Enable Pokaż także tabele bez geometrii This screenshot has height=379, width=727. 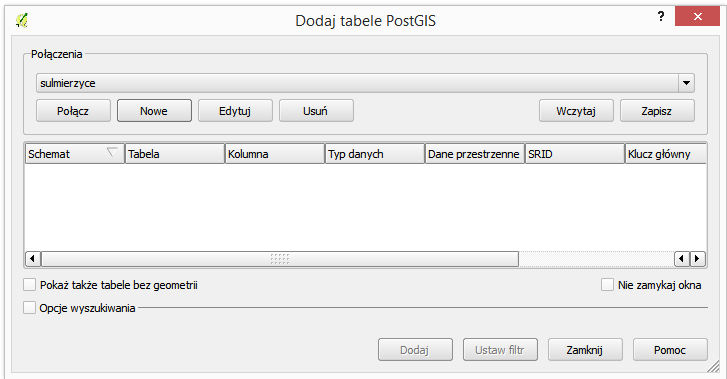29,284
